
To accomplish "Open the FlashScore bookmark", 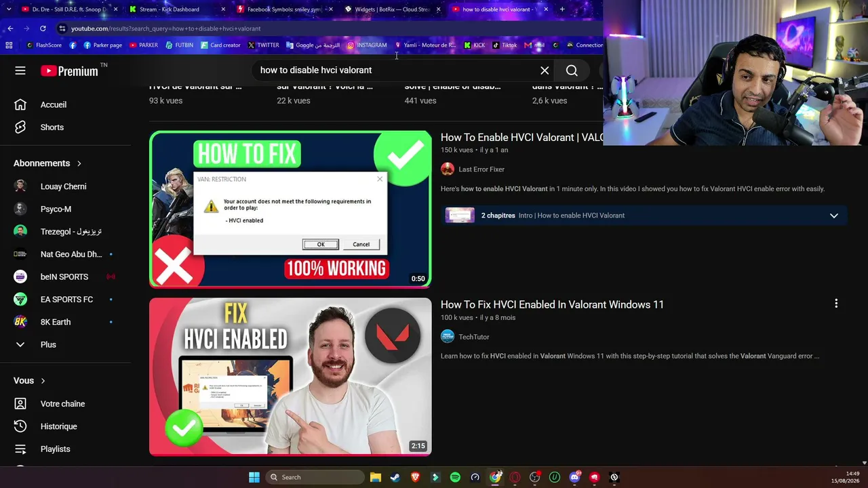I will 44,45.
